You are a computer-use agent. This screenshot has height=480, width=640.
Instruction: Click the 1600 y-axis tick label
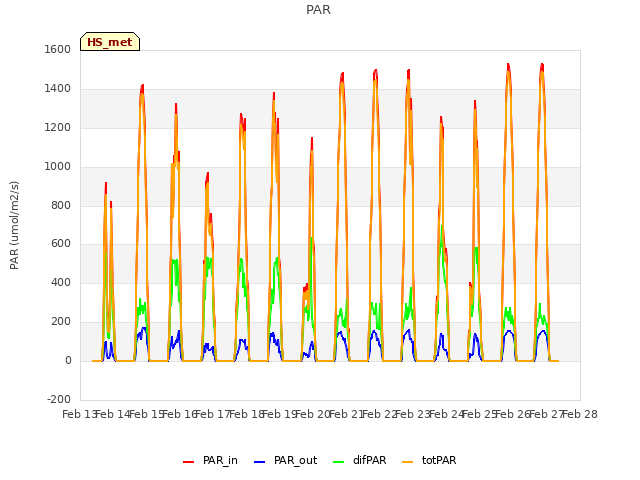click(58, 49)
